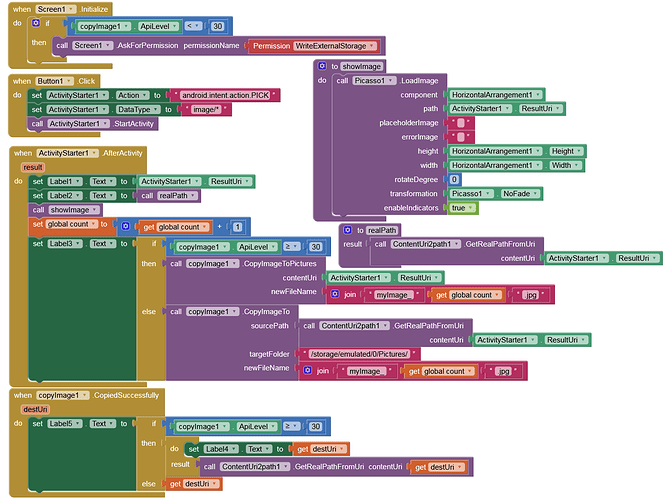Viewport: 666px width, 500px height.
Task: Click the gear icon on the showImage procedure
Action: [322, 66]
